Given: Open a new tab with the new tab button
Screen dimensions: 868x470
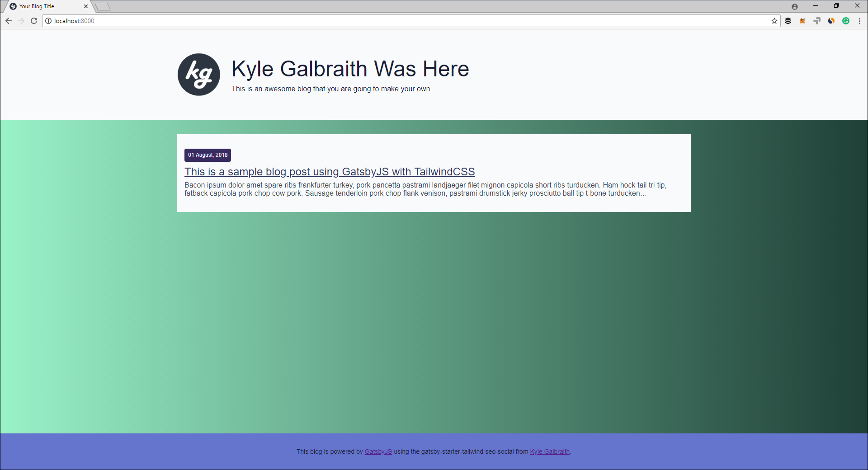Looking at the screenshot, I should point(102,6).
